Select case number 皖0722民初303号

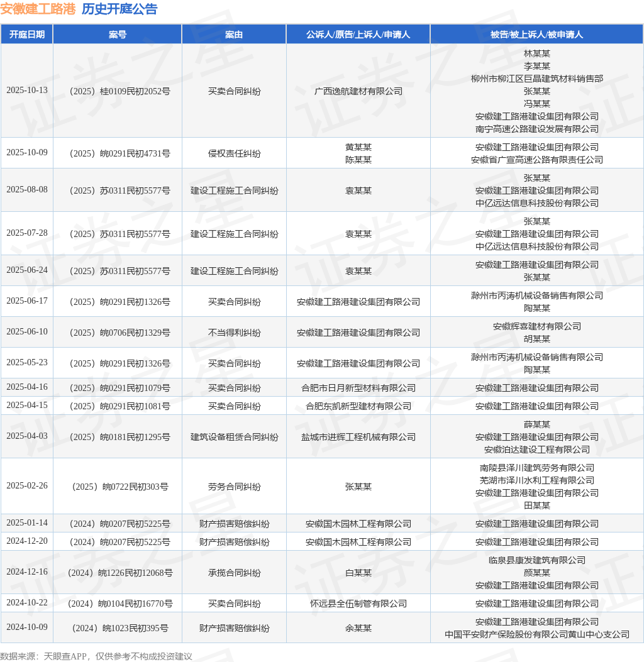(120, 487)
